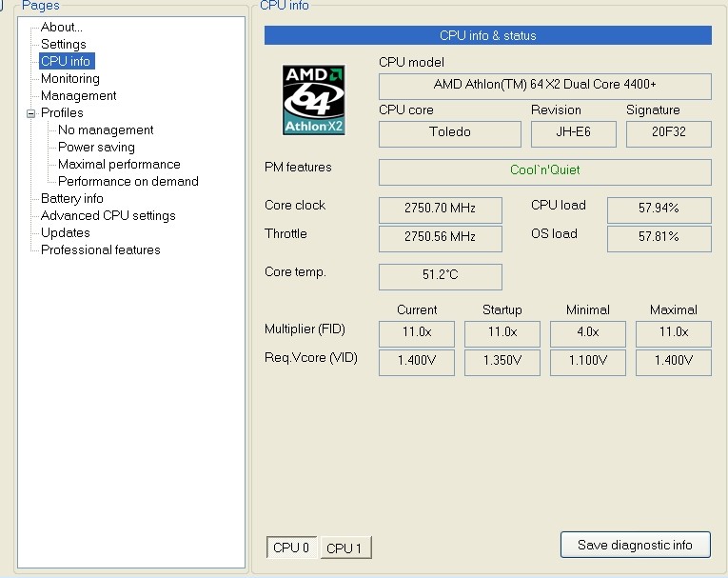
Task: Select the No management profile
Action: point(106,130)
